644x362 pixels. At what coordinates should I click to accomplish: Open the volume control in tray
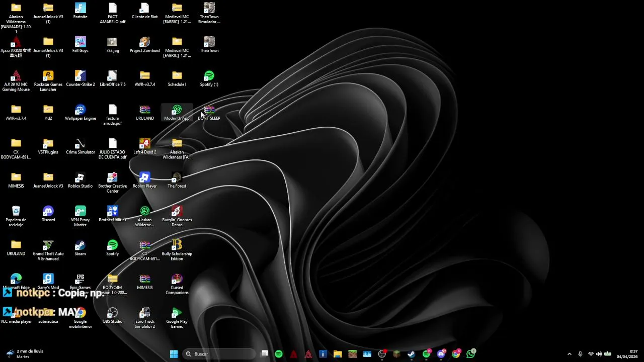click(x=599, y=354)
